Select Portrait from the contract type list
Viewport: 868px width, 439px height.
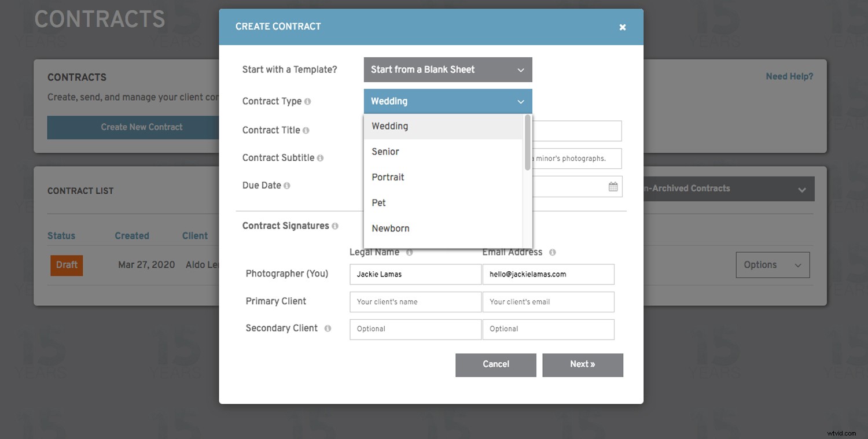[x=388, y=177]
